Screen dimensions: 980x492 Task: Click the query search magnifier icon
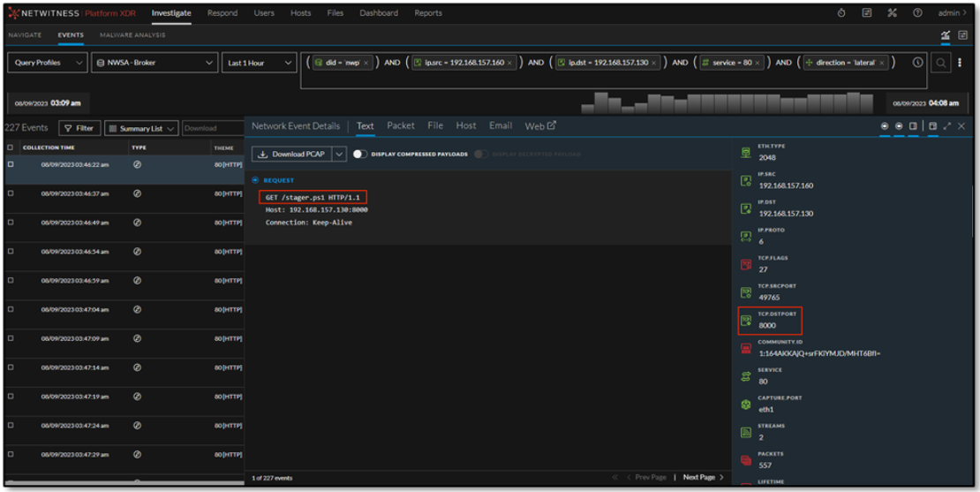coord(942,63)
